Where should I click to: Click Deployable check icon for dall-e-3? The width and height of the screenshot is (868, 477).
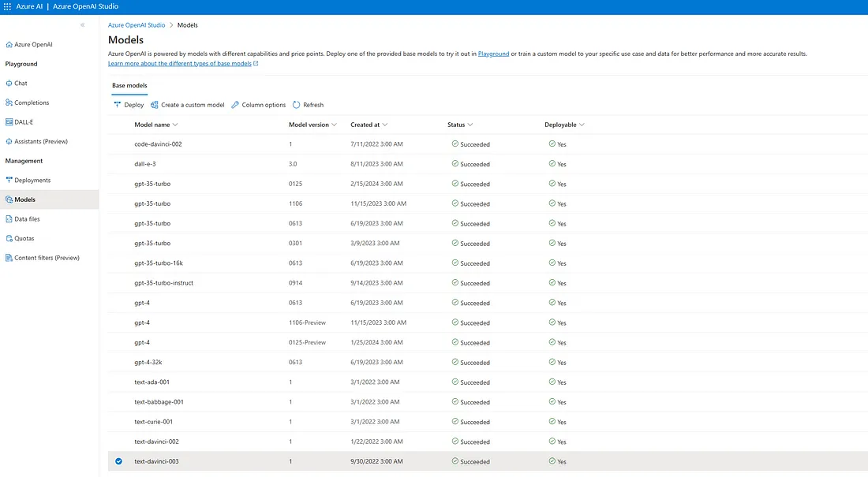coord(552,164)
